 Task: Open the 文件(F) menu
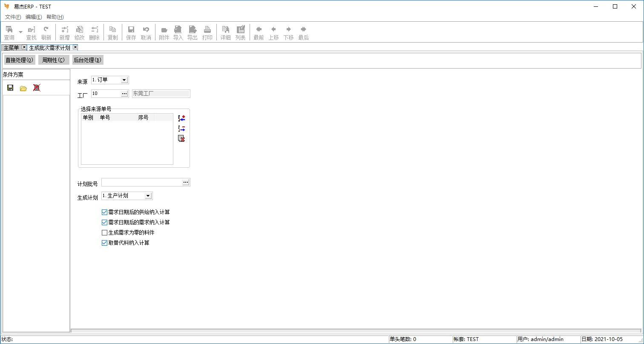pyautogui.click(x=13, y=17)
